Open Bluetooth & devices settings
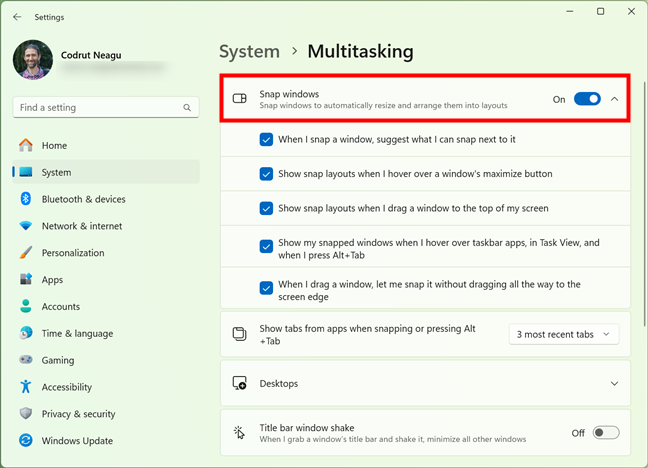This screenshot has width=648, height=468. click(106, 199)
